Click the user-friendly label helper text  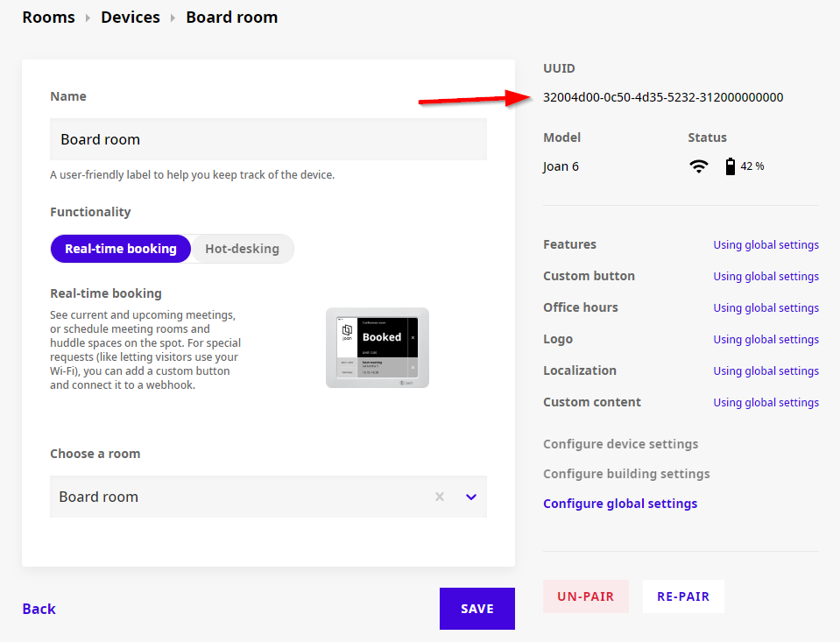click(193, 175)
